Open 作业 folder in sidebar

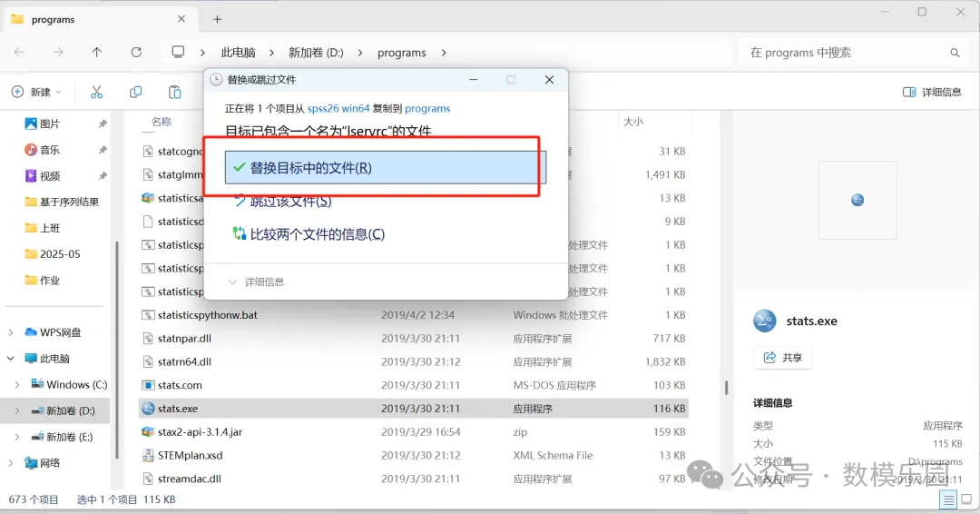pos(43,280)
